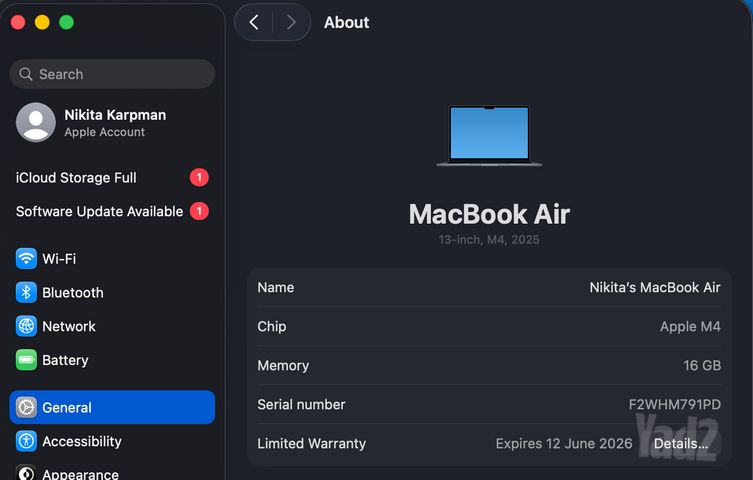Open warranty Details button

[680, 444]
